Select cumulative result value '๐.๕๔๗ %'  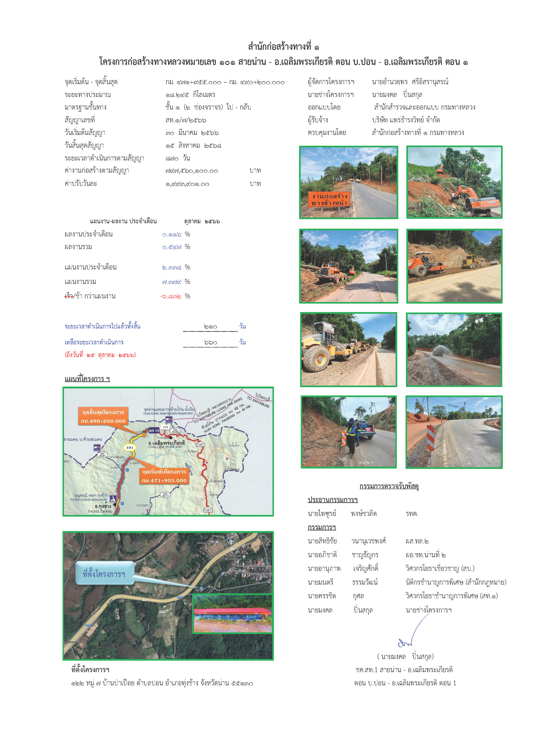pyautogui.click(x=176, y=247)
